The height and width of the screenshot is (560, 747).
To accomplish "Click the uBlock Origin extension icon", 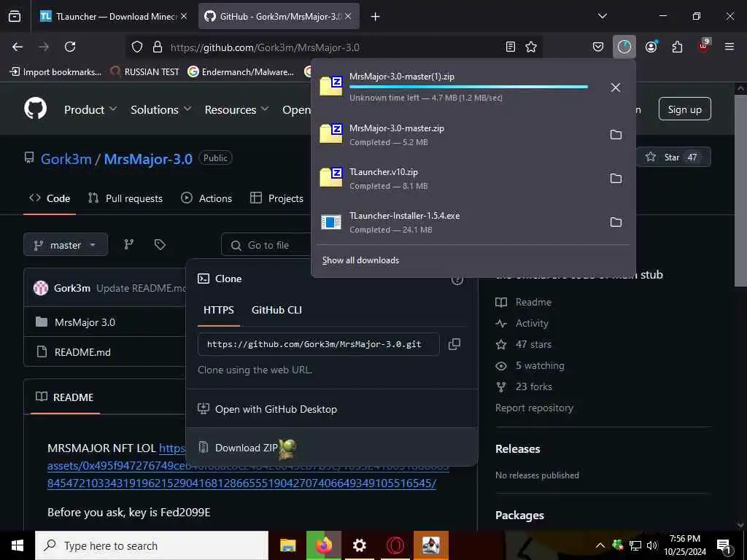I will tap(704, 46).
